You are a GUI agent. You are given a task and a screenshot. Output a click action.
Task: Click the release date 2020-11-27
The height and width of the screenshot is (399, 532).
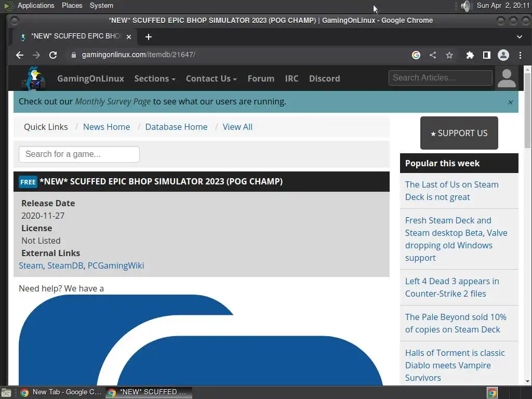point(43,216)
